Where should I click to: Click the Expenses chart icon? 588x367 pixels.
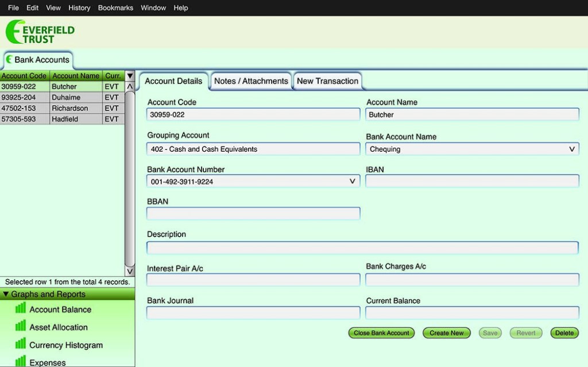(21, 361)
